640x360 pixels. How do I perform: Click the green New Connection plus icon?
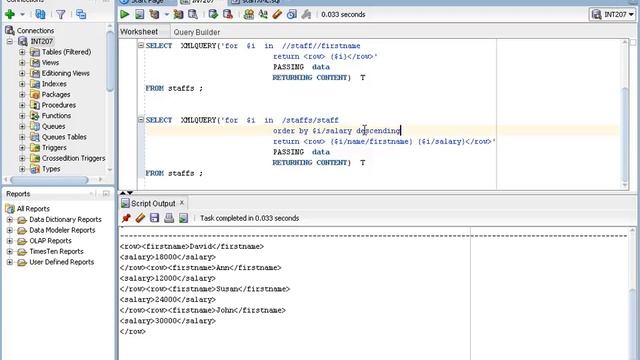[x=10, y=14]
